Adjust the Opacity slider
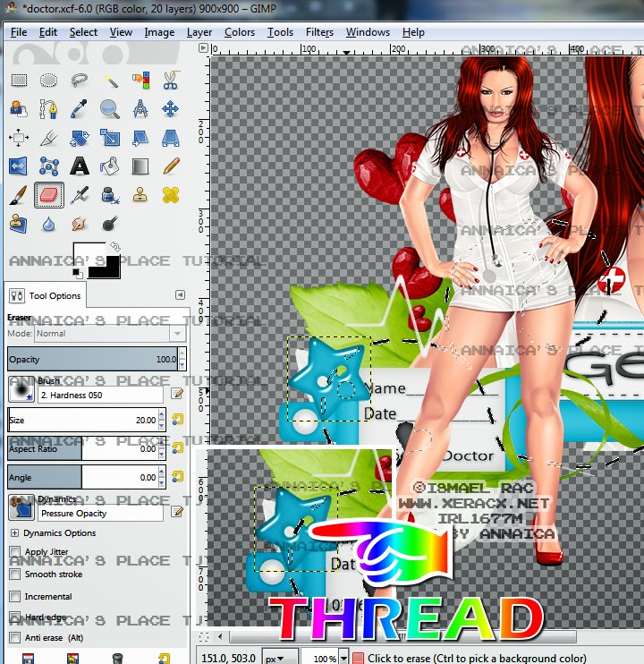This screenshot has height=664, width=644. click(x=93, y=359)
